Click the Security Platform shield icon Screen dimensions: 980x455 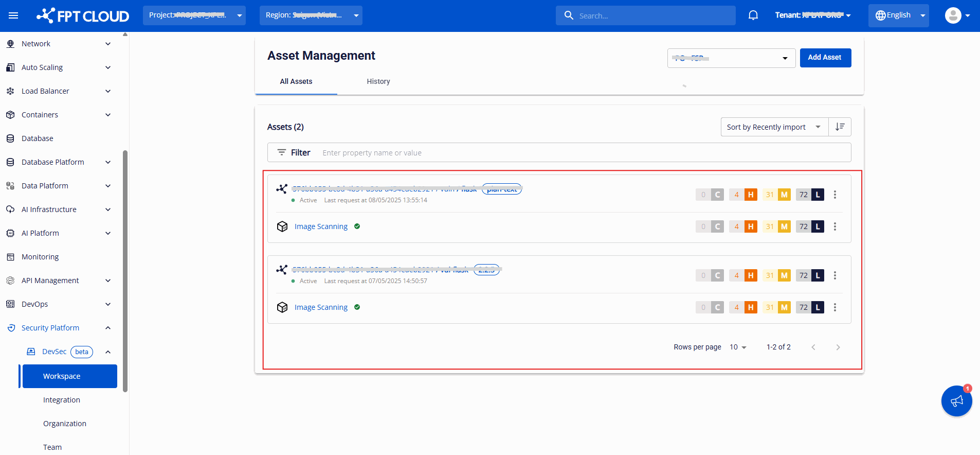11,328
